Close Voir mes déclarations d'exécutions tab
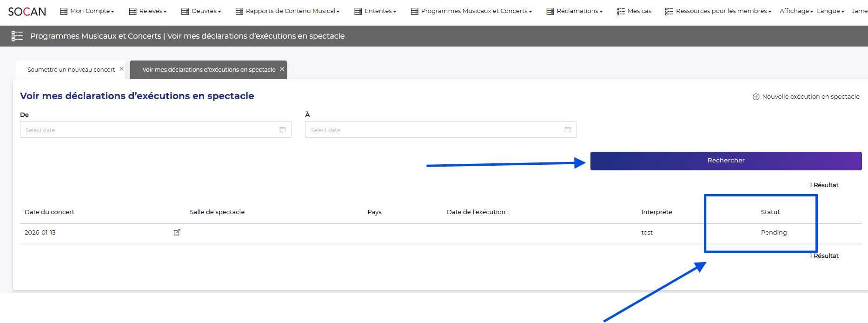 coord(282,69)
